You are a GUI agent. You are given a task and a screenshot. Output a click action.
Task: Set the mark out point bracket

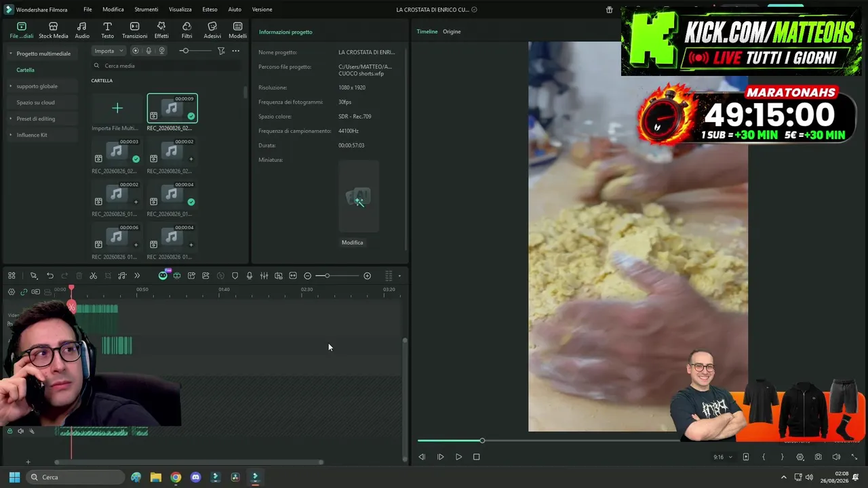[782, 457]
